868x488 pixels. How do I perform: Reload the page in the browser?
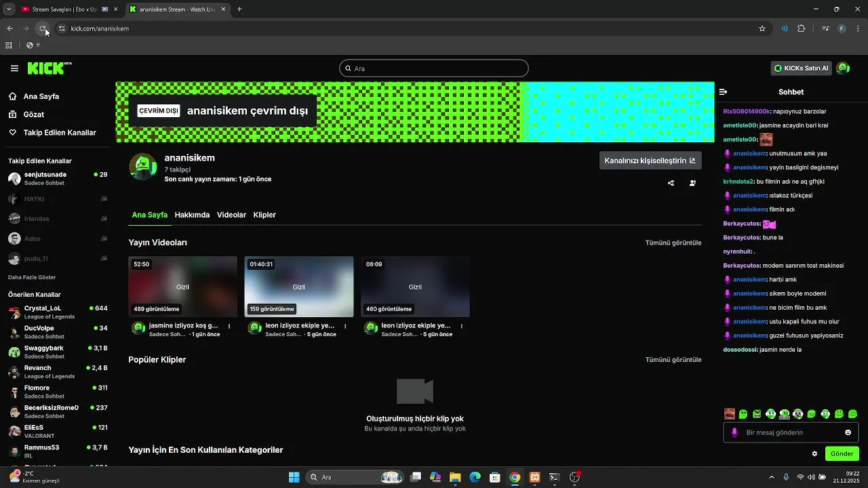click(x=43, y=28)
